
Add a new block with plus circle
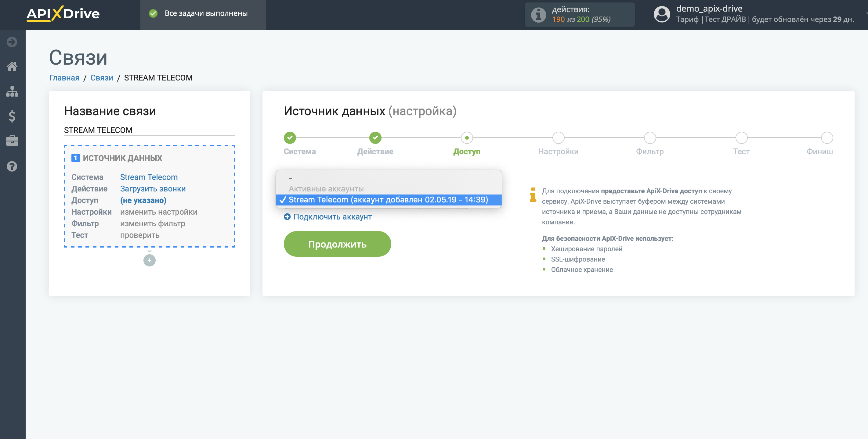tap(149, 260)
